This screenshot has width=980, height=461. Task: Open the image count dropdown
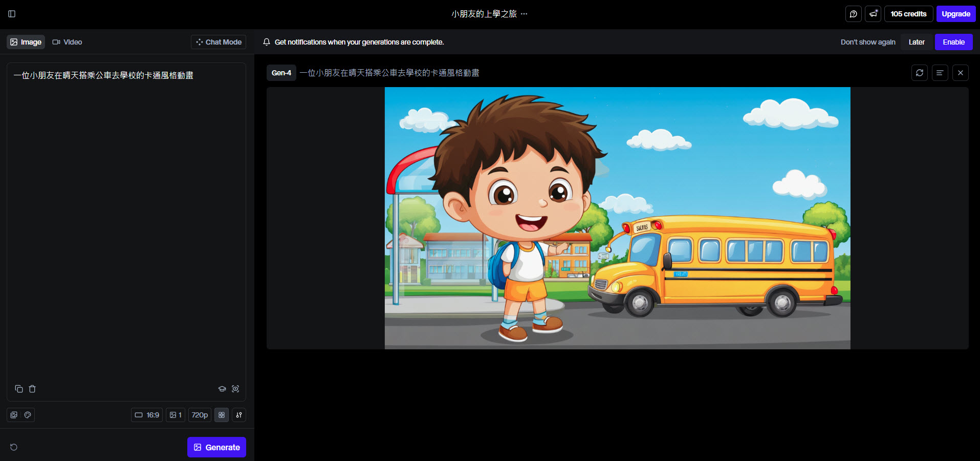(x=176, y=415)
